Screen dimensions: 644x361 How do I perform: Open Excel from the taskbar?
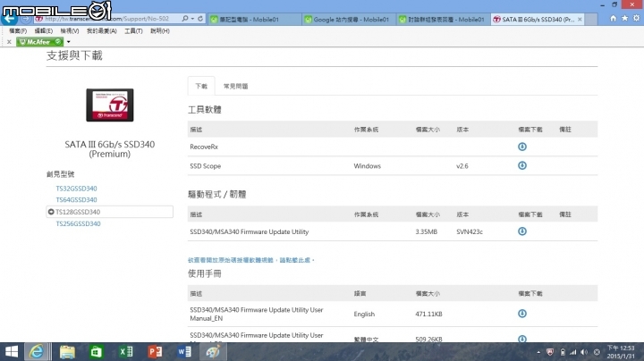click(x=126, y=351)
